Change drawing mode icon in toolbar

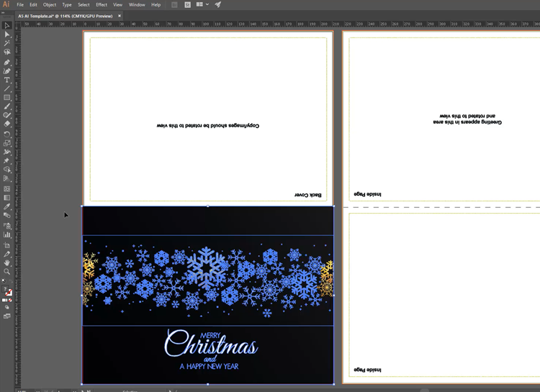[x=7, y=307]
